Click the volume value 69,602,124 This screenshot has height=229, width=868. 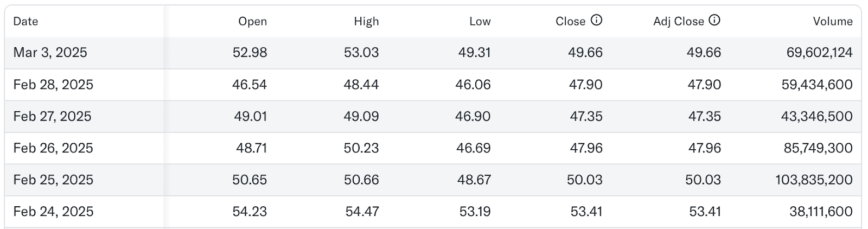tap(820, 53)
